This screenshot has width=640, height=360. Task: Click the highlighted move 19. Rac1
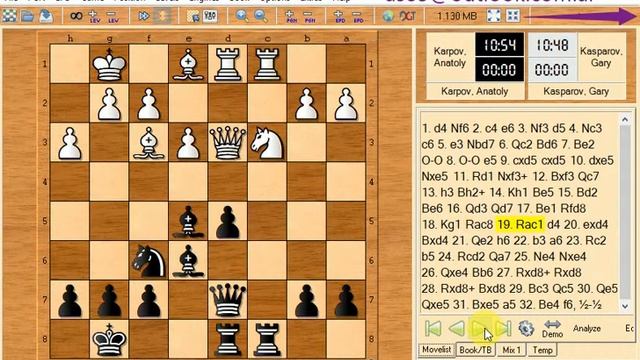pos(520,224)
